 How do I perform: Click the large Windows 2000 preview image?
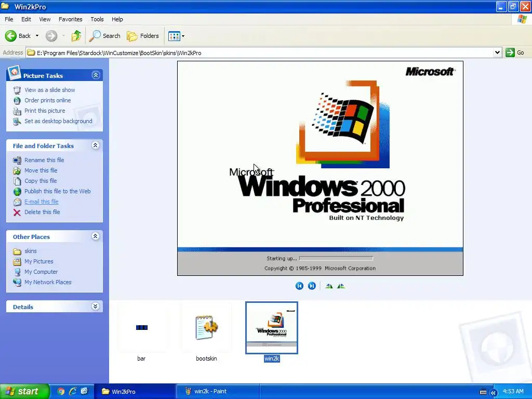click(x=320, y=168)
